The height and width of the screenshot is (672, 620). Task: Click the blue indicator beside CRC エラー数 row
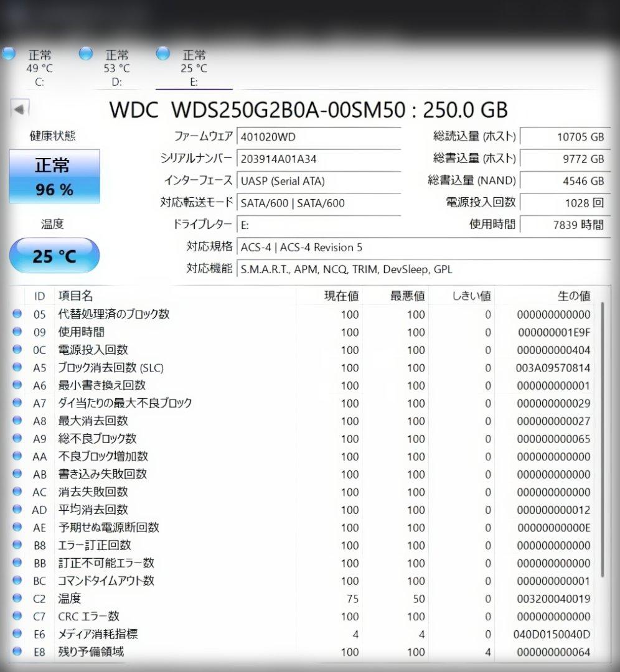click(17, 617)
